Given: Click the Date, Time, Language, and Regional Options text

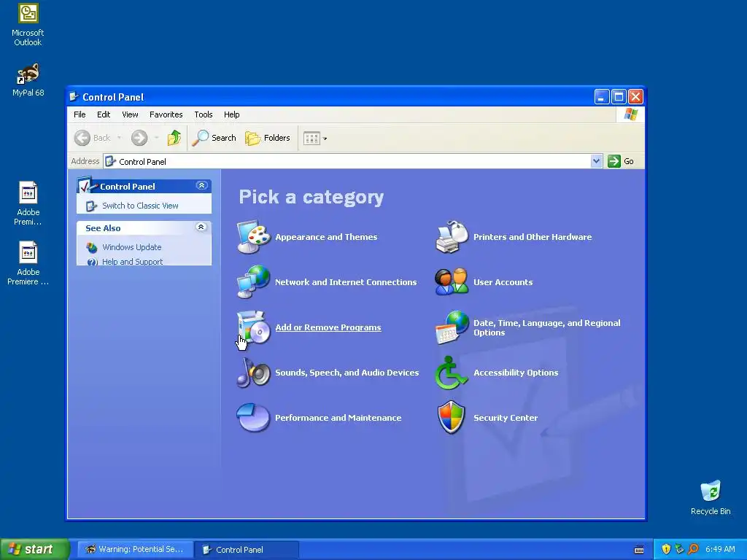Looking at the screenshot, I should pyautogui.click(x=547, y=327).
